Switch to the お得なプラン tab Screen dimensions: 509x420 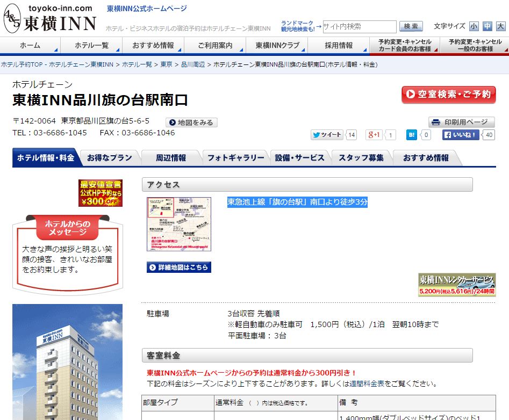click(x=110, y=157)
